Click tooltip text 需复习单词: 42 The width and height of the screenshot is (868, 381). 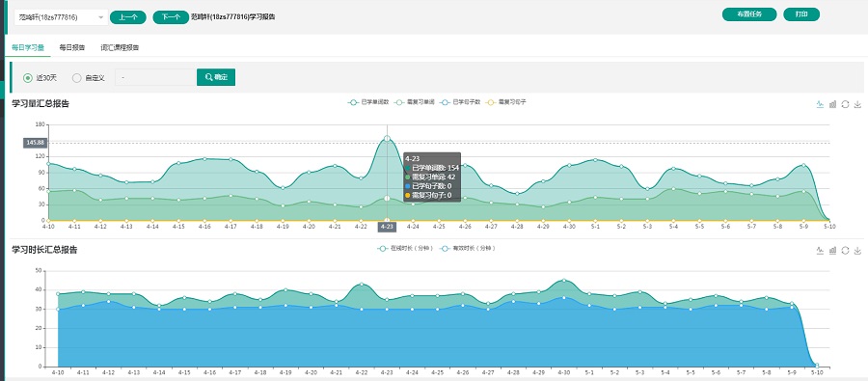[433, 177]
